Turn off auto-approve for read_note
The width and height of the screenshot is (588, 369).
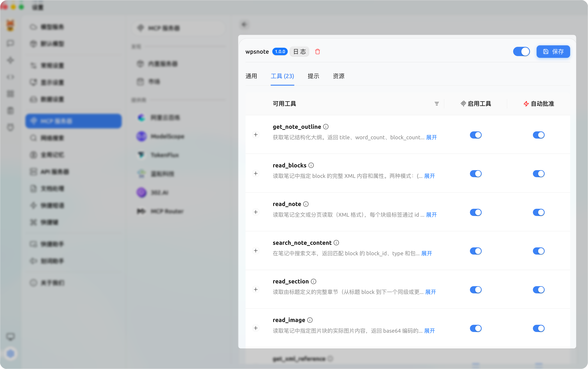click(539, 212)
